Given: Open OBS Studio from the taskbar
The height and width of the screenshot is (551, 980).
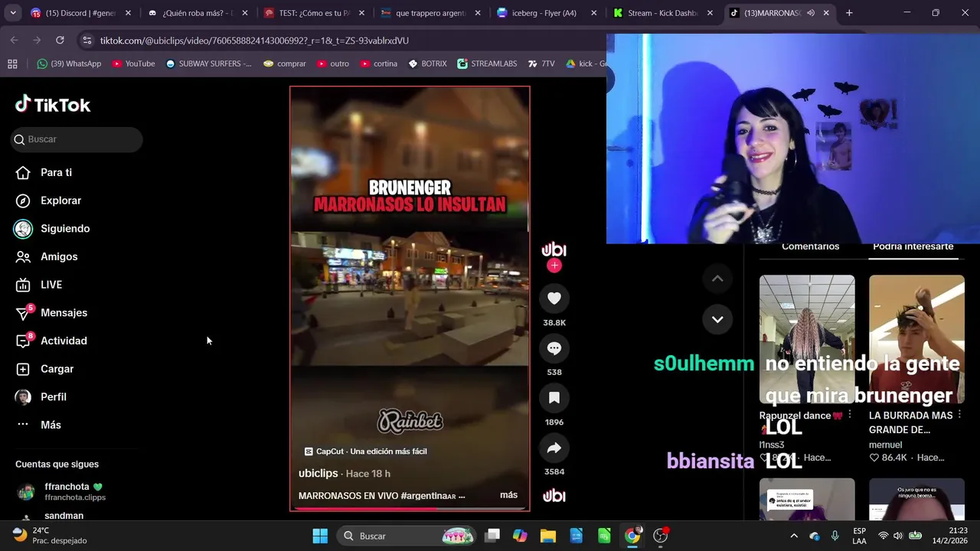Looking at the screenshot, I should click(x=661, y=536).
